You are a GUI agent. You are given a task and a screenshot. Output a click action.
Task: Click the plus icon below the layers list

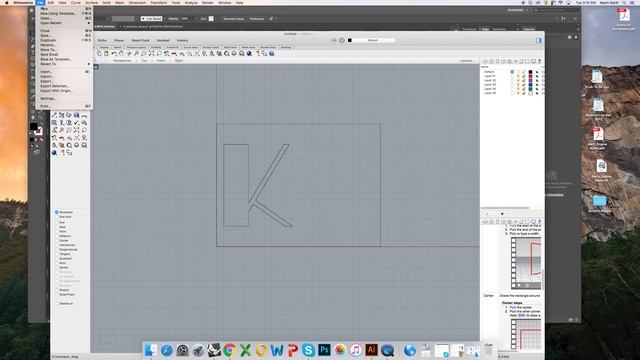pyautogui.click(x=487, y=213)
